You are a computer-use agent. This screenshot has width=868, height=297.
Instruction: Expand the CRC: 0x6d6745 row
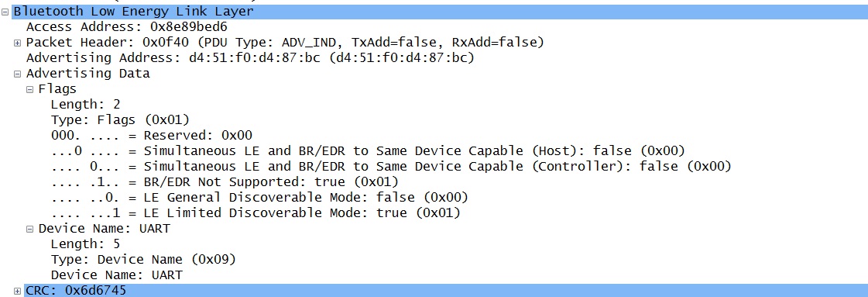(x=17, y=291)
